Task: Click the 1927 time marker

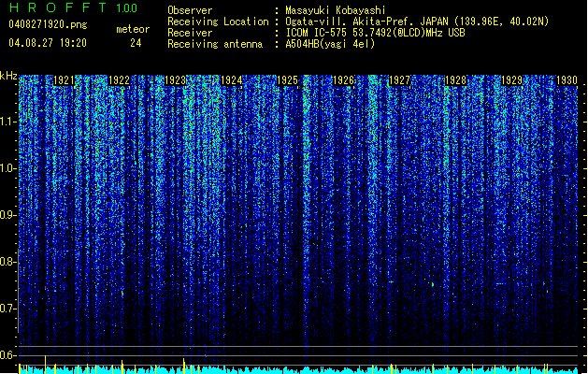Action: (x=400, y=80)
